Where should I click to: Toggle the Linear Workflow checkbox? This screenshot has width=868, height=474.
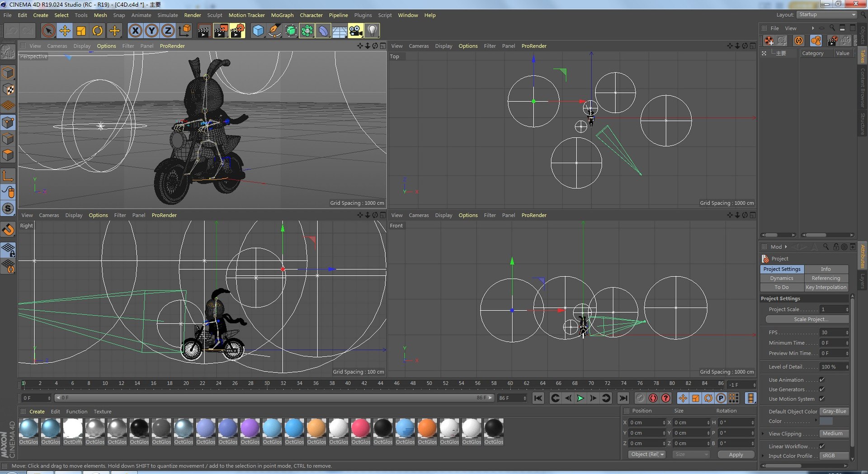pos(822,446)
